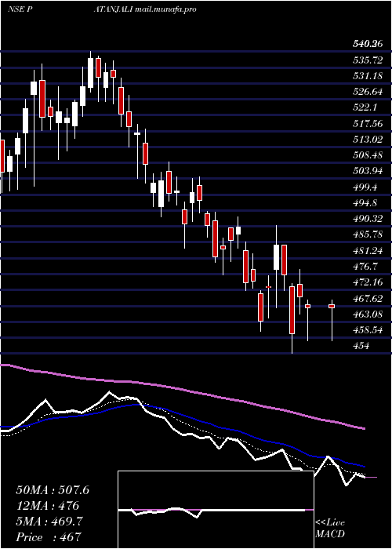Viewport: 392px width, 549px height.
Task: Click the 517.56 price axis label
Action: tap(368, 123)
